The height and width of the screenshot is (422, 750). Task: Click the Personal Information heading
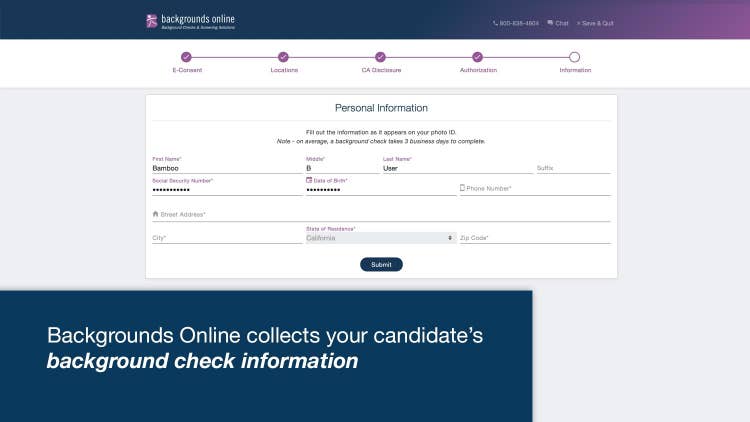pos(381,108)
